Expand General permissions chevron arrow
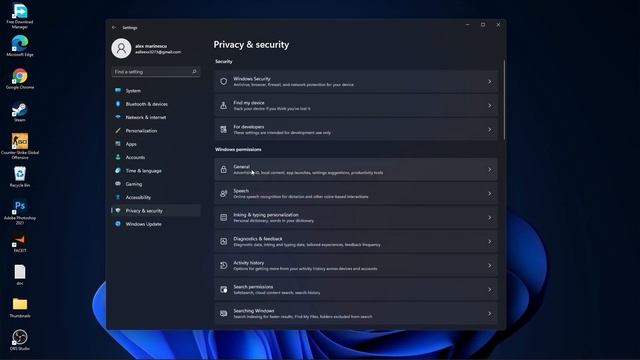Image resolution: width=640 pixels, height=360 pixels. coord(489,169)
